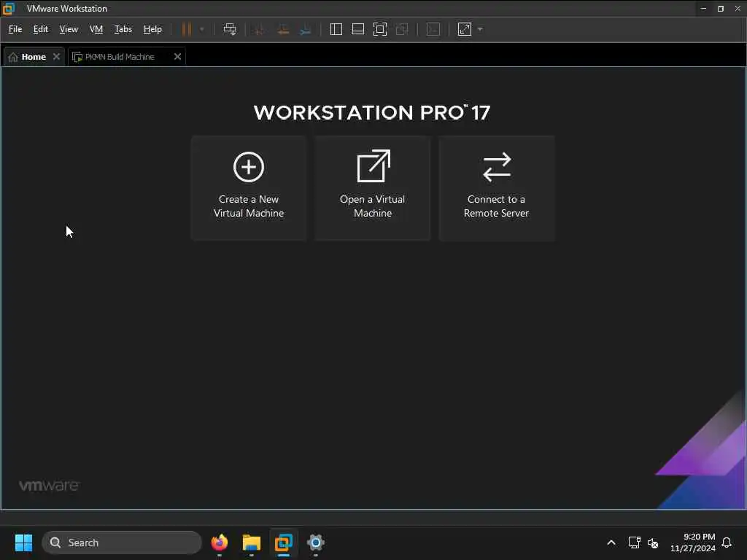Minimize the VMware Workstation window

(703, 9)
